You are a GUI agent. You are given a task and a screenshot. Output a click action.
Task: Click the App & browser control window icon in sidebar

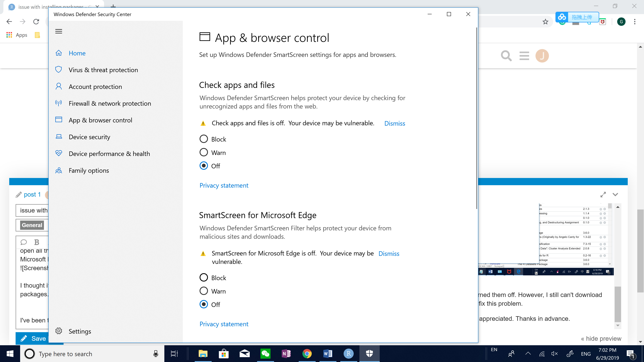59,120
